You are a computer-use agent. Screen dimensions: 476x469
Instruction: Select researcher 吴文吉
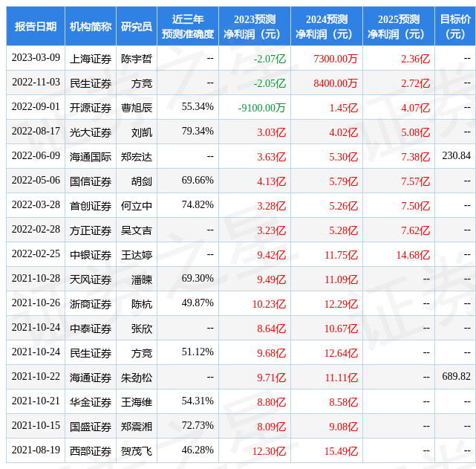click(x=137, y=231)
